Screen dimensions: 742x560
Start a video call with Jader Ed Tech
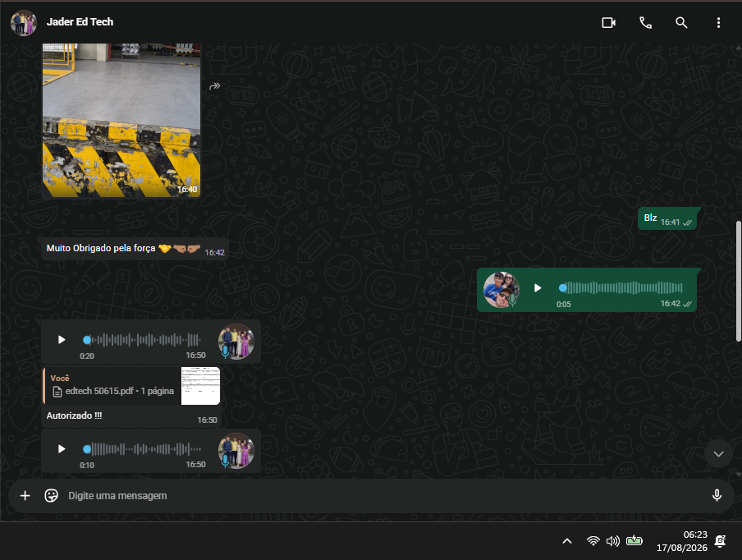(x=608, y=22)
